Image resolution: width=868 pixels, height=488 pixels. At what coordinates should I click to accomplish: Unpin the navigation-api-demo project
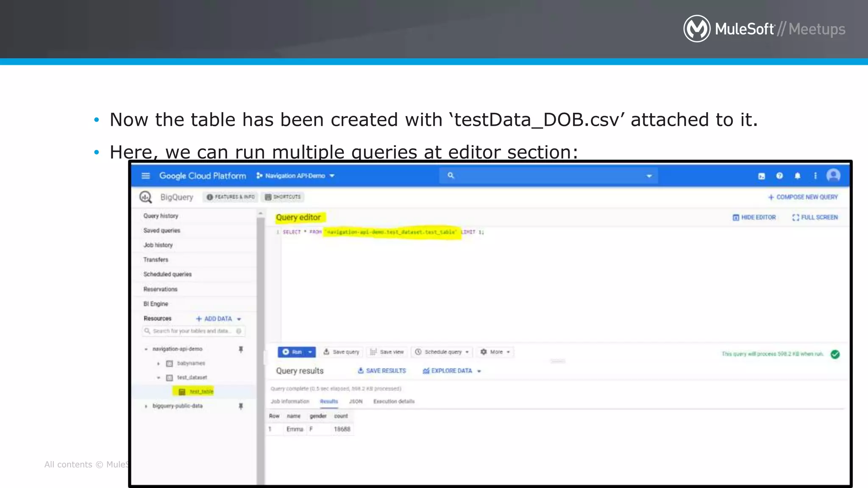click(x=241, y=349)
